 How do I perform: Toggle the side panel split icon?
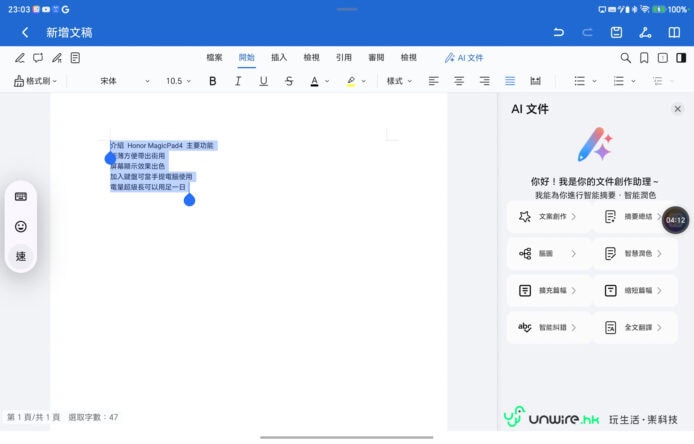coord(681,58)
